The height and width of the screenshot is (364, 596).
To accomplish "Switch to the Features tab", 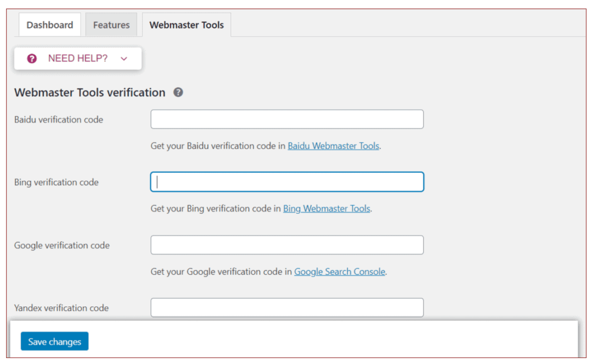I will coord(111,25).
